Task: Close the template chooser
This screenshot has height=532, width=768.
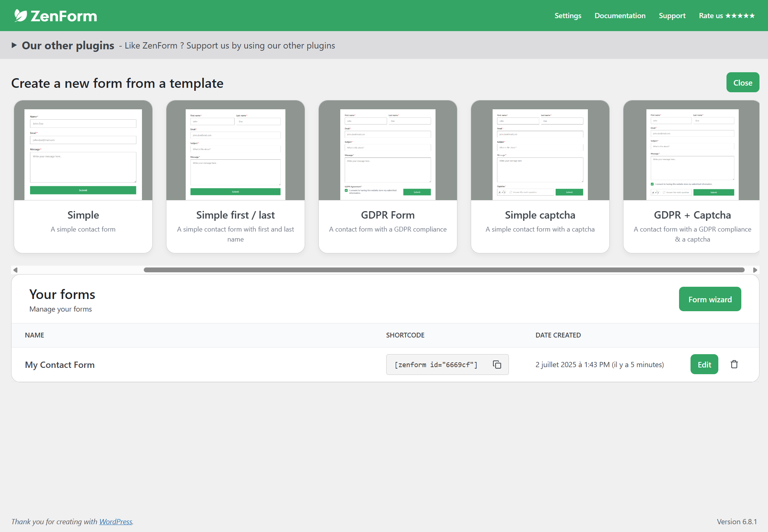Action: point(743,83)
